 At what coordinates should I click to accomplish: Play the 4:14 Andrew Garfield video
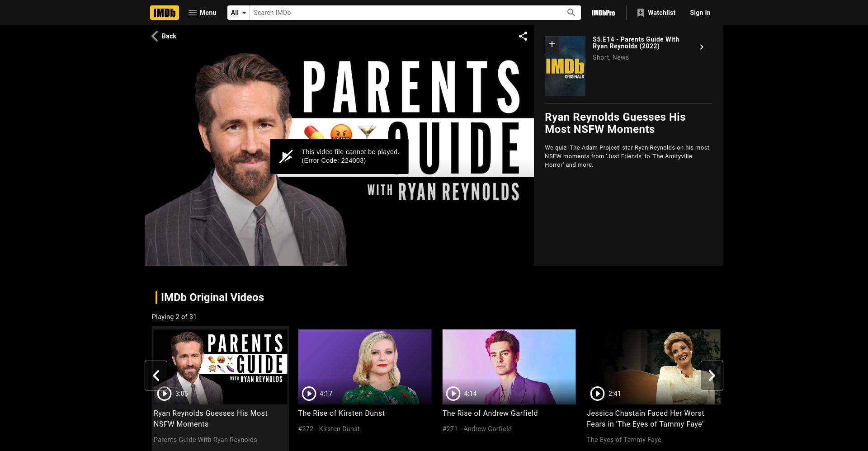tap(453, 394)
